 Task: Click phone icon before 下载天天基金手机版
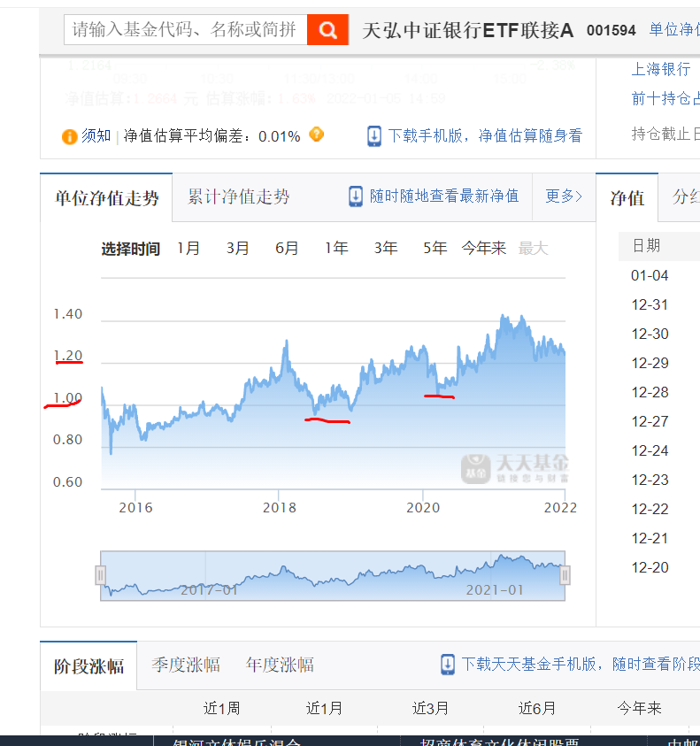[x=447, y=665]
